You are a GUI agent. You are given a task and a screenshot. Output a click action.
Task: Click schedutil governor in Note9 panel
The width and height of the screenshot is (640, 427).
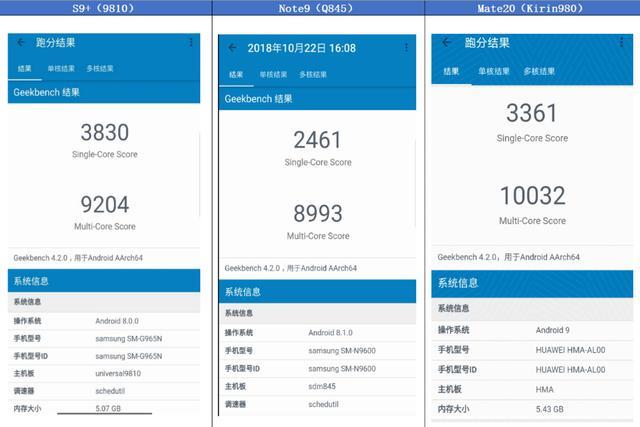tap(323, 404)
